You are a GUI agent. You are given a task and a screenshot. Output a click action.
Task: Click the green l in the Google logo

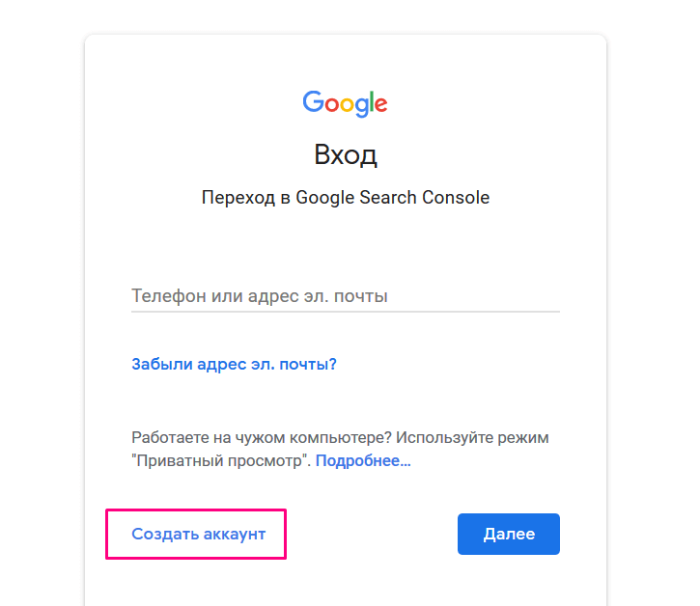click(370, 100)
